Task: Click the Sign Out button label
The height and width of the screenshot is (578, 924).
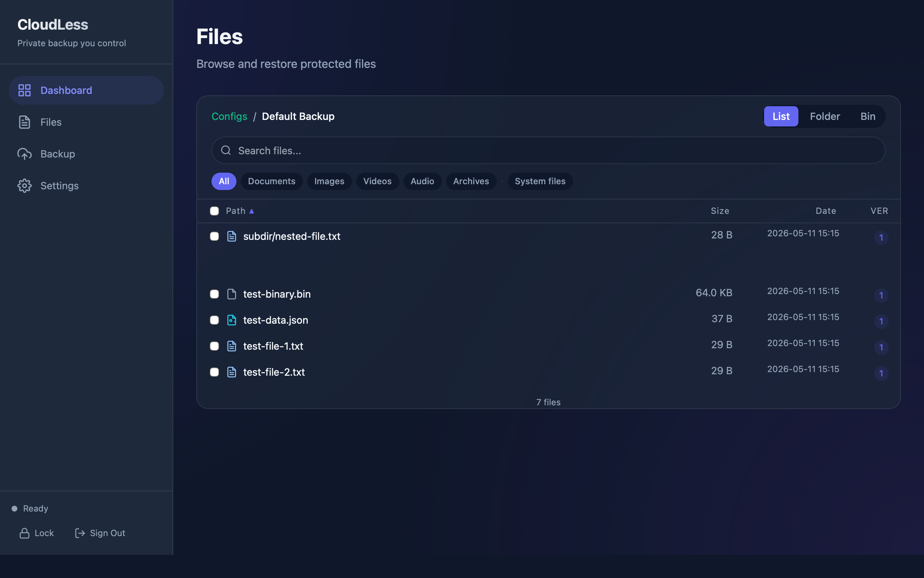Action: tap(107, 533)
